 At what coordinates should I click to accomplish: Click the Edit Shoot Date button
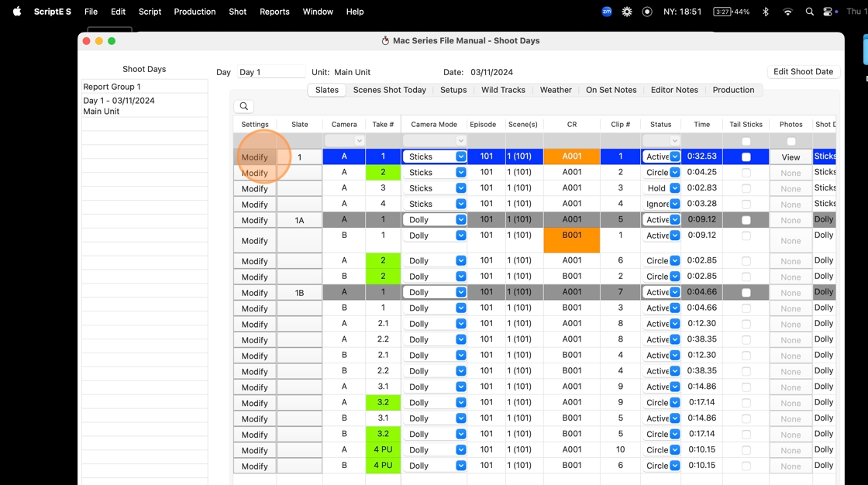[x=803, y=72]
